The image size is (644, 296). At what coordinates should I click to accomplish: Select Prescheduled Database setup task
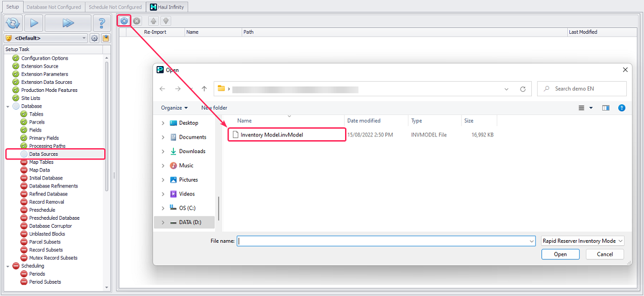[x=54, y=218]
